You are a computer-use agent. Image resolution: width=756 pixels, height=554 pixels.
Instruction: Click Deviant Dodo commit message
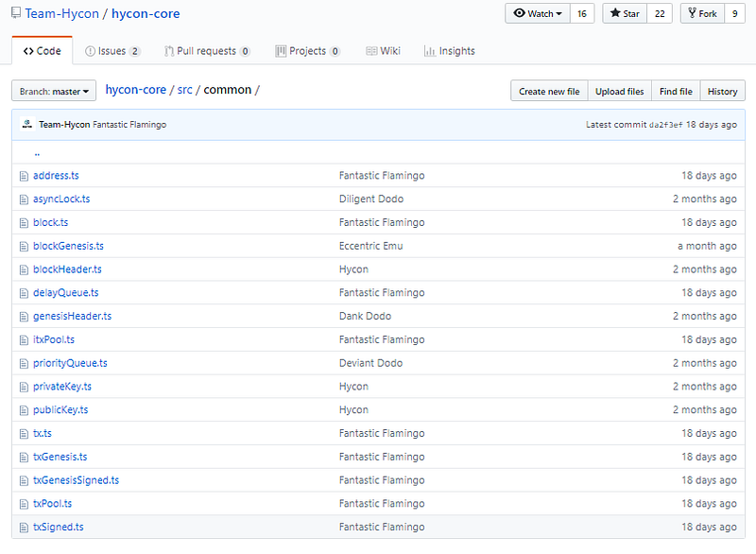tap(370, 363)
